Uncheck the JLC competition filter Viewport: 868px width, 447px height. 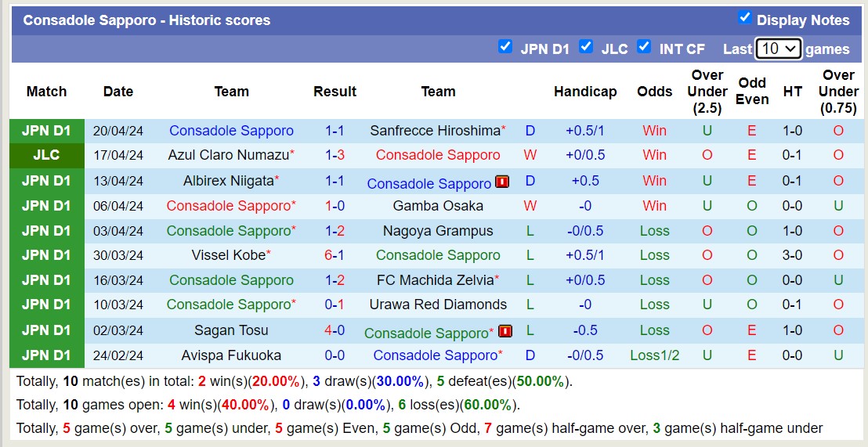click(586, 47)
